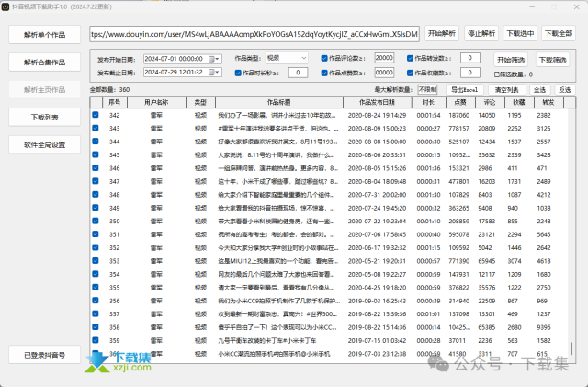Click the 导出Excel button

[x=464, y=90]
